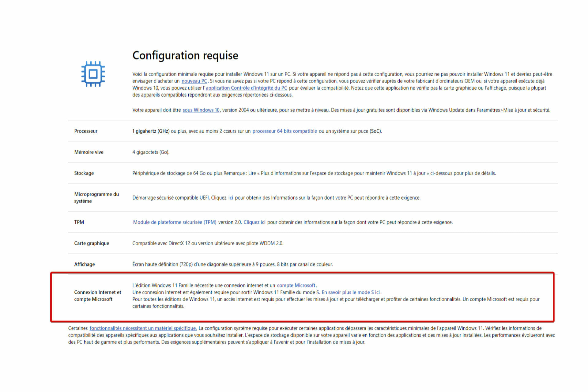The image size is (588, 392).
Task: Click the "Affichage" row label
Action: (85, 265)
